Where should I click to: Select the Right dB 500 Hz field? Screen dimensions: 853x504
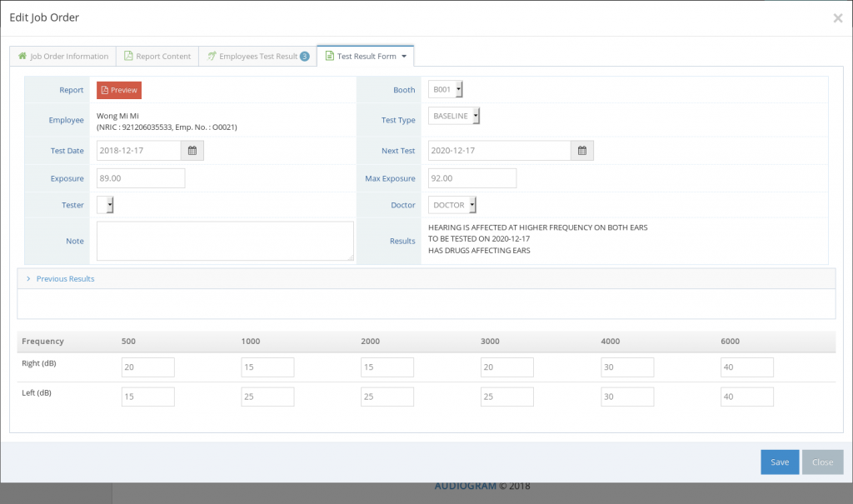click(148, 367)
